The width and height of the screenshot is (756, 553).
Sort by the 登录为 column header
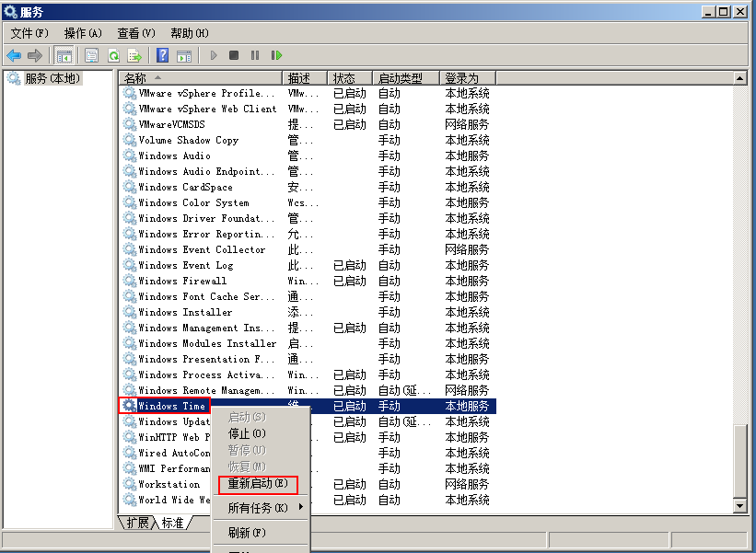point(468,78)
